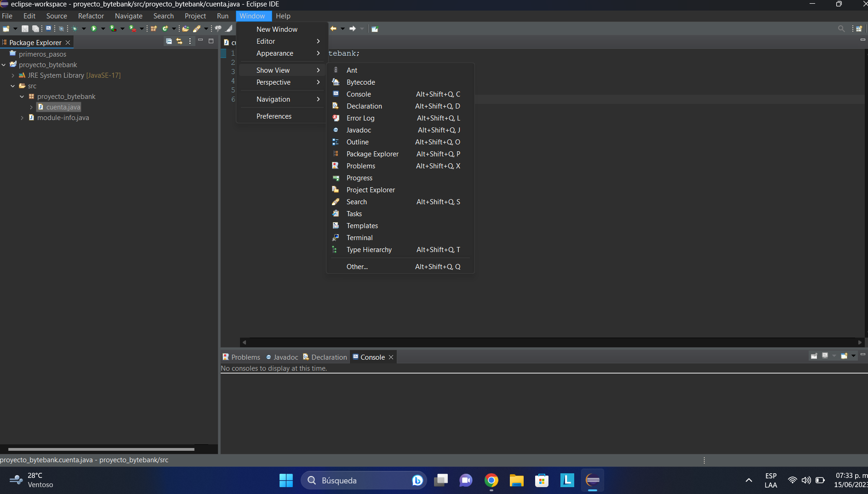Select New Window in Window menu
The height and width of the screenshot is (494, 868).
pos(281,29)
